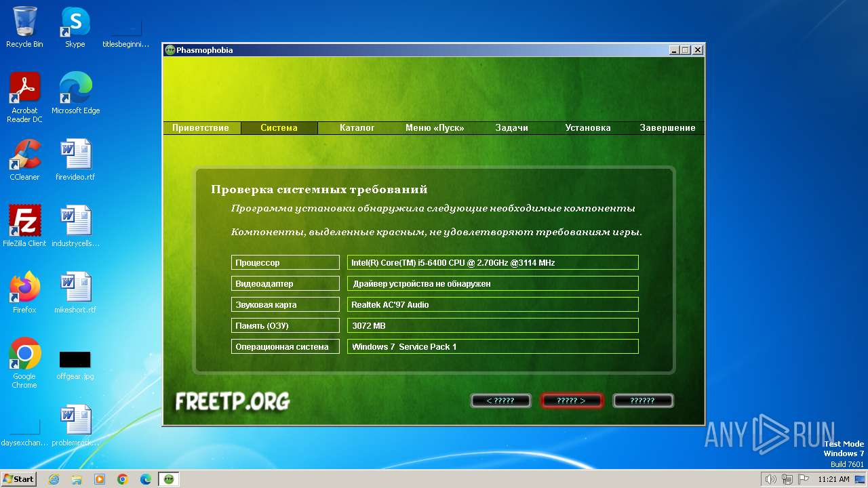
Task: Open Internet Explorer in taskbar
Action: tap(54, 479)
